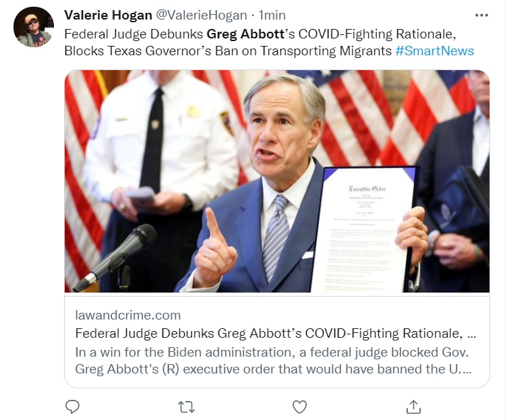This screenshot has width=505, height=420.
Task: Visit the @ValerieHogan handle link
Action: [x=202, y=15]
